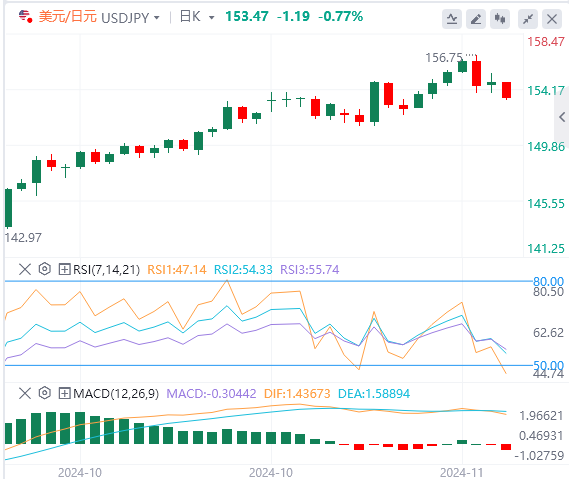
Task: Remove the RSI indicator panel
Action: pyautogui.click(x=25, y=269)
